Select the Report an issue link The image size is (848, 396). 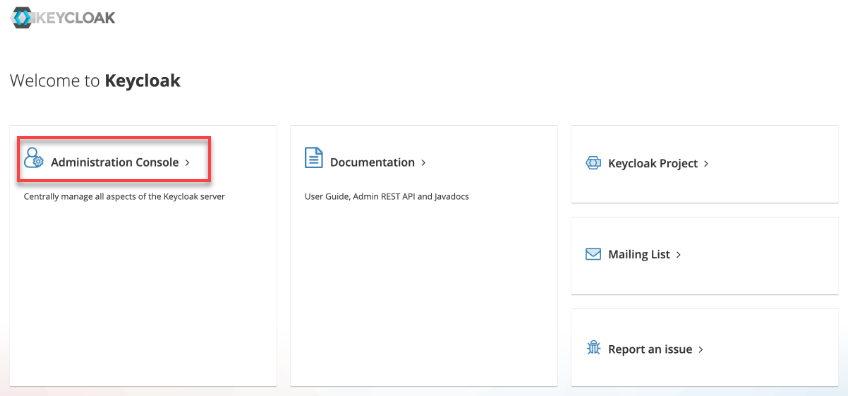pos(650,349)
